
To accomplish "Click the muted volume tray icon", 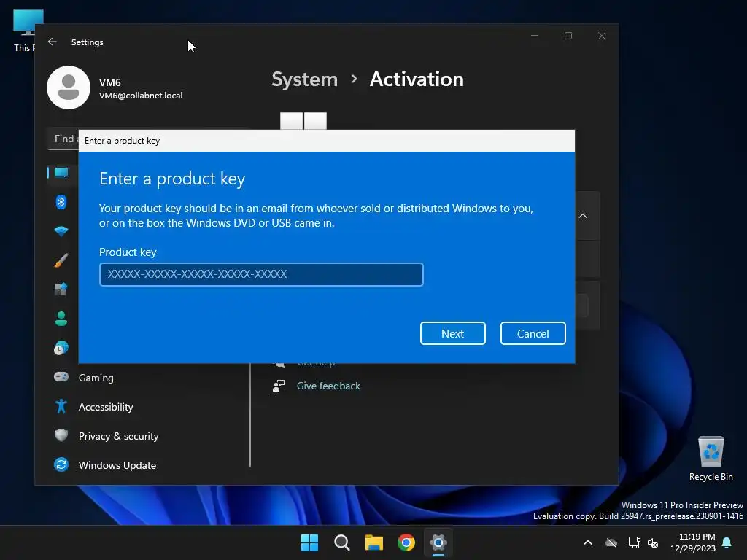I will tap(653, 542).
